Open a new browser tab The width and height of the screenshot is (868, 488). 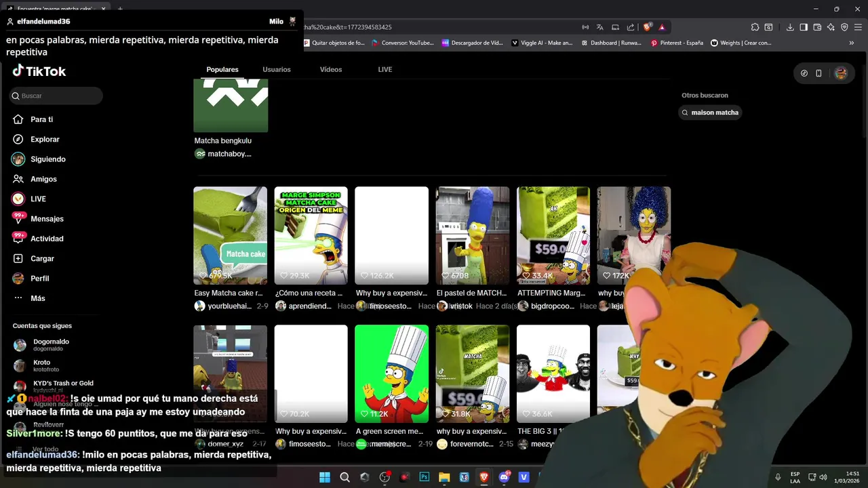coord(120,9)
